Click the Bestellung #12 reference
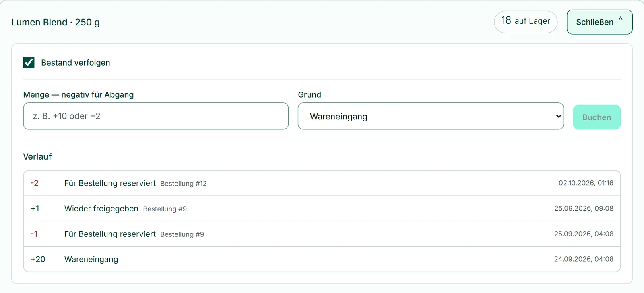This screenshot has width=644, height=293. tap(184, 184)
